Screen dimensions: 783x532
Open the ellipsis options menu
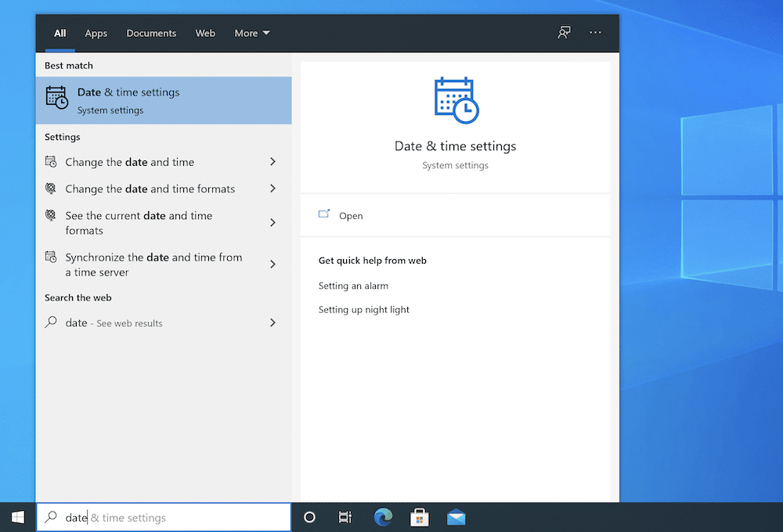click(x=595, y=32)
